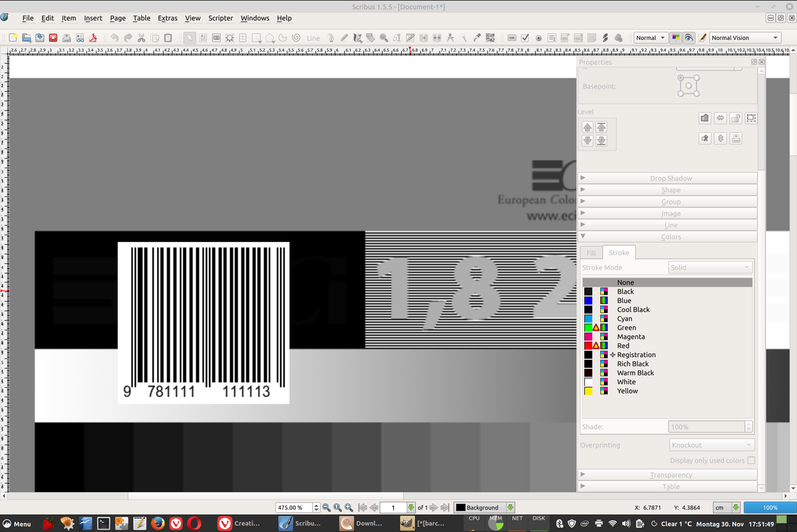Screen dimensions: 797x532
Task: Open the Preflight Verifier icon
Action: (80, 38)
